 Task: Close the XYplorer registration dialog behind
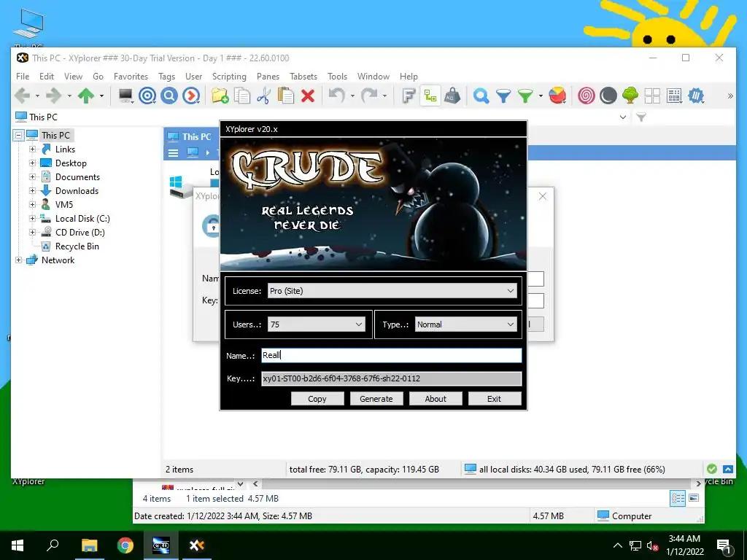point(543,196)
